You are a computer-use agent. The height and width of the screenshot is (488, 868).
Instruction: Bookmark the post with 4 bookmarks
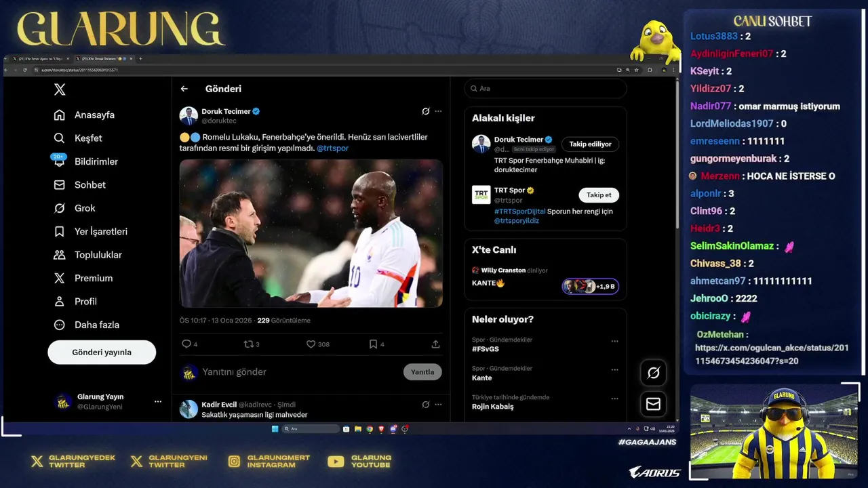(373, 344)
